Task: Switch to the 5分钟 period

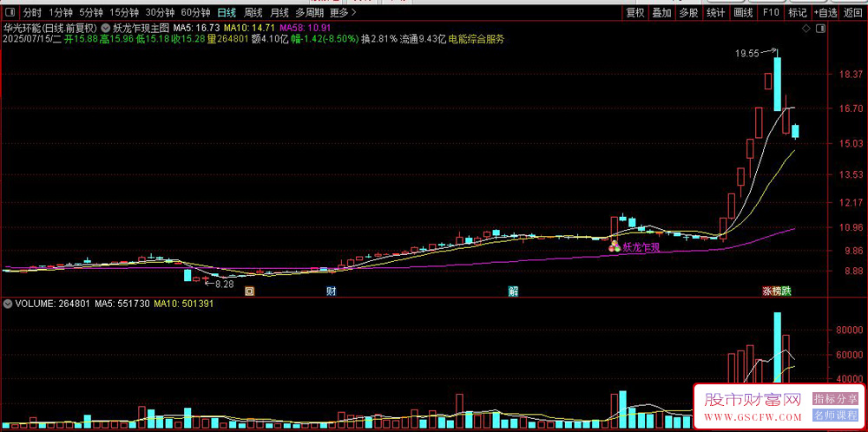Action: tap(91, 12)
